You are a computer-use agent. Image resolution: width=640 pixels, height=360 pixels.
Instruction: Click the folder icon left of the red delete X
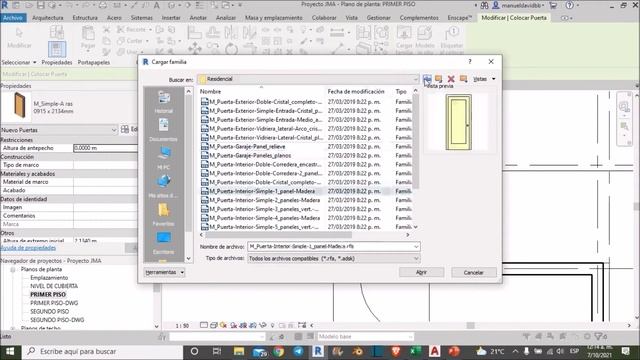tap(439, 78)
